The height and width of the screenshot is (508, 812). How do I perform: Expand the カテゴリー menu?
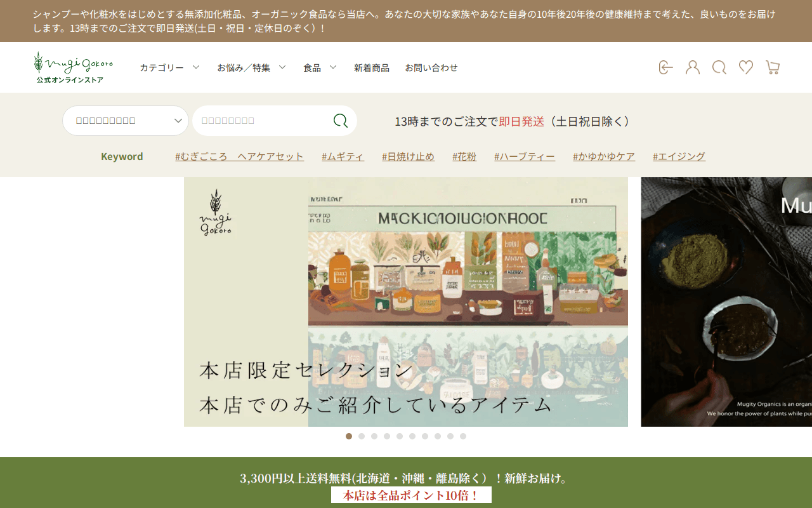pyautogui.click(x=169, y=67)
